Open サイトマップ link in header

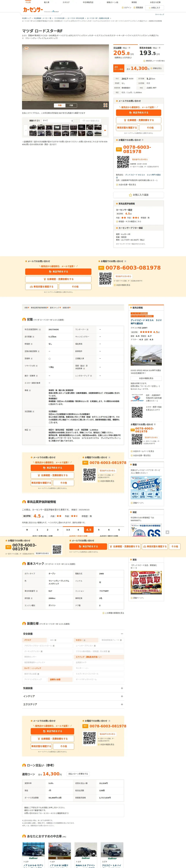point(159,14)
